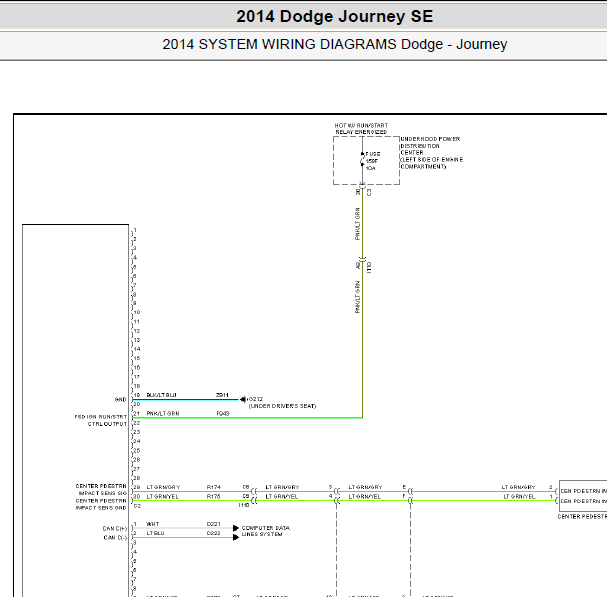Click the "LT GRN/GRY" label next to pin 29
Viewport: 607px width, 597px height.
[163, 487]
